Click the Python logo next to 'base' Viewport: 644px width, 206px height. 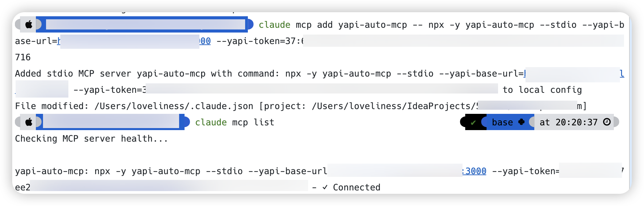pyautogui.click(x=521, y=122)
